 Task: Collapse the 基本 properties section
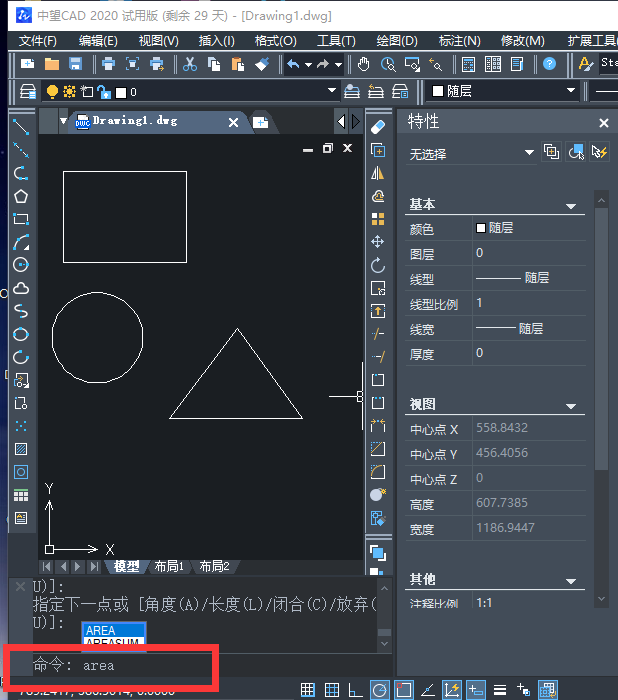click(572, 205)
